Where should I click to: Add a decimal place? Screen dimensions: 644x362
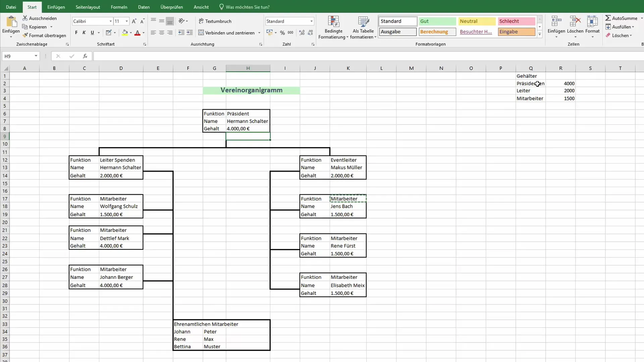point(302,33)
